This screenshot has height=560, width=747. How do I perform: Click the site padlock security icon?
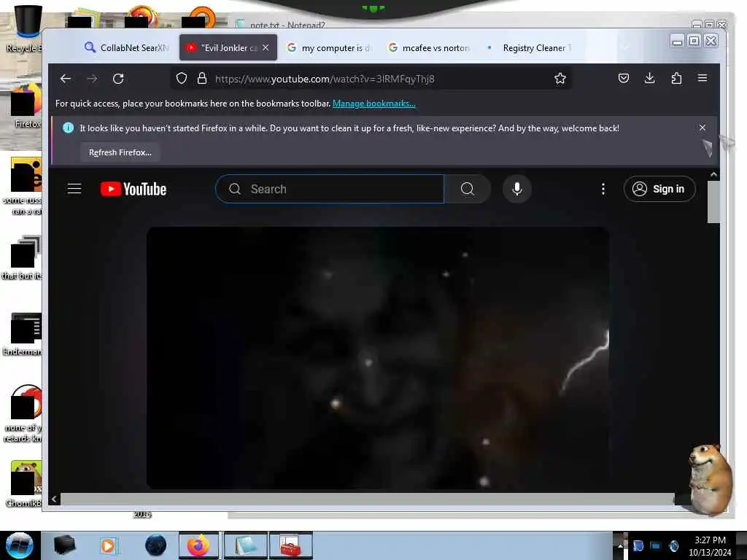pyautogui.click(x=202, y=79)
